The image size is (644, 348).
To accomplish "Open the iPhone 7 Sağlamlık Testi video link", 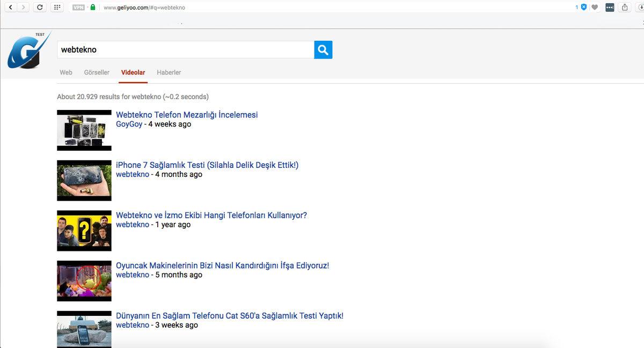I will (x=207, y=165).
